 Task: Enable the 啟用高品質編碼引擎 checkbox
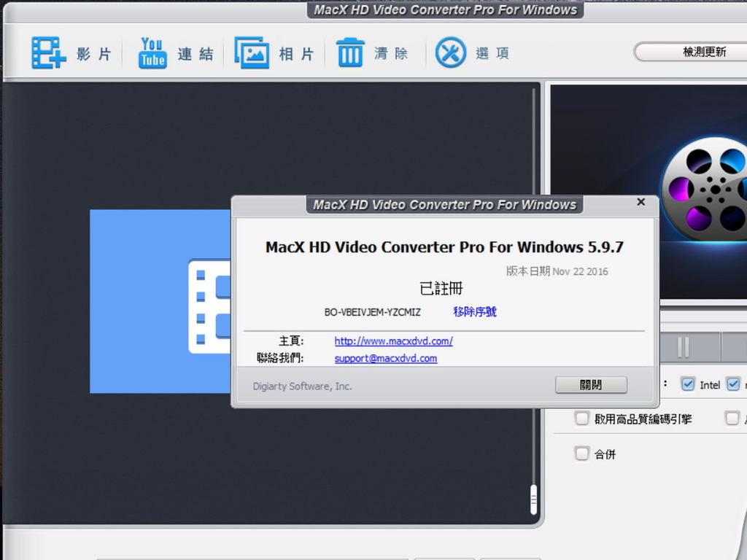pyautogui.click(x=581, y=418)
